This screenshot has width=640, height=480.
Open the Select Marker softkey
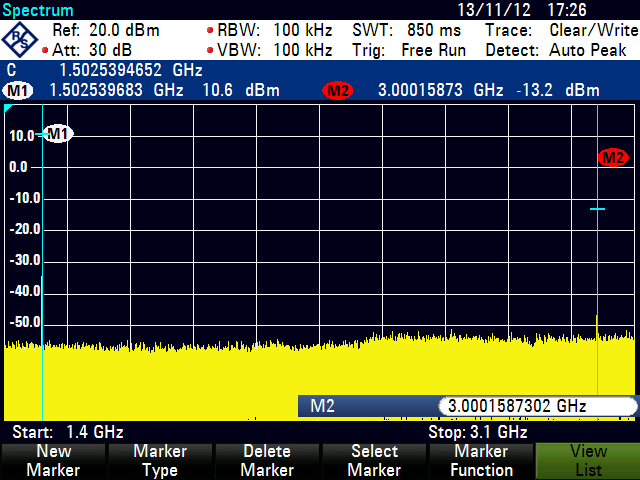point(373,461)
